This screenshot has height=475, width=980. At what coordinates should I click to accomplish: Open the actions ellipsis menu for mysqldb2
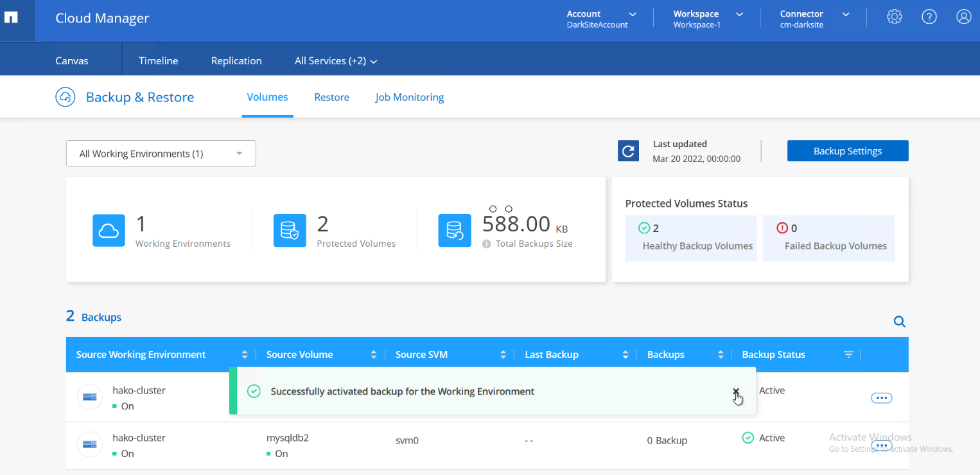point(882,445)
